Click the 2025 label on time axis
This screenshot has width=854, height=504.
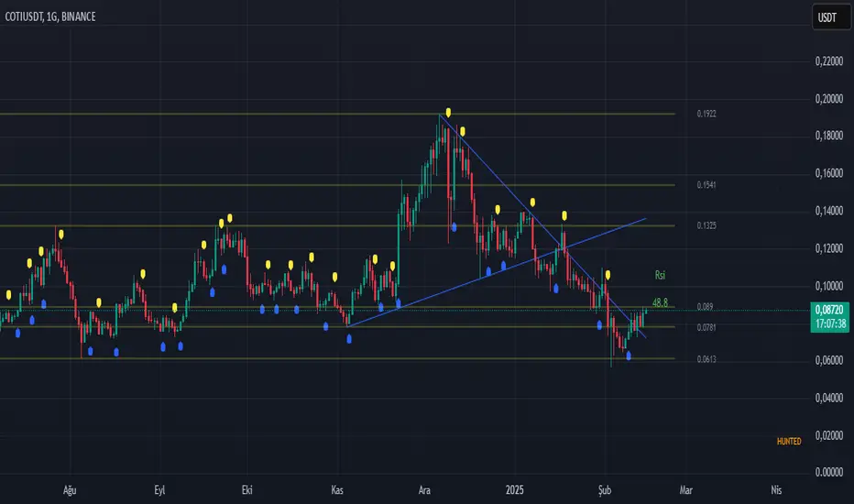click(x=515, y=490)
